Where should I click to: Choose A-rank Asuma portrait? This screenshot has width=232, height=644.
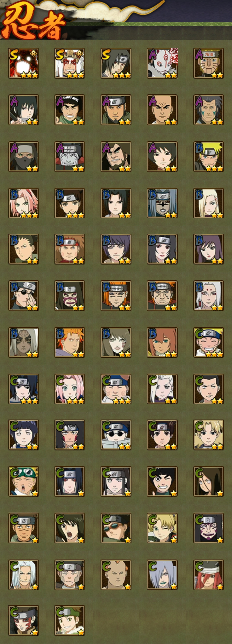tap(116, 110)
